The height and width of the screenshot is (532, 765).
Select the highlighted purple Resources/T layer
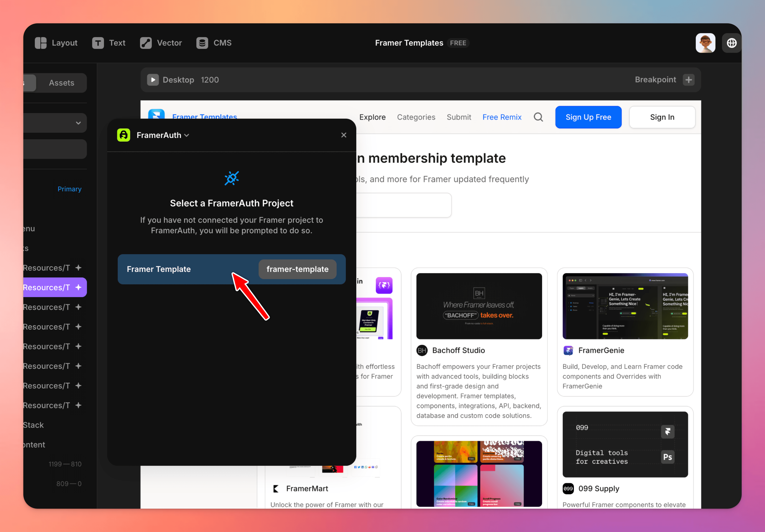[x=55, y=288]
